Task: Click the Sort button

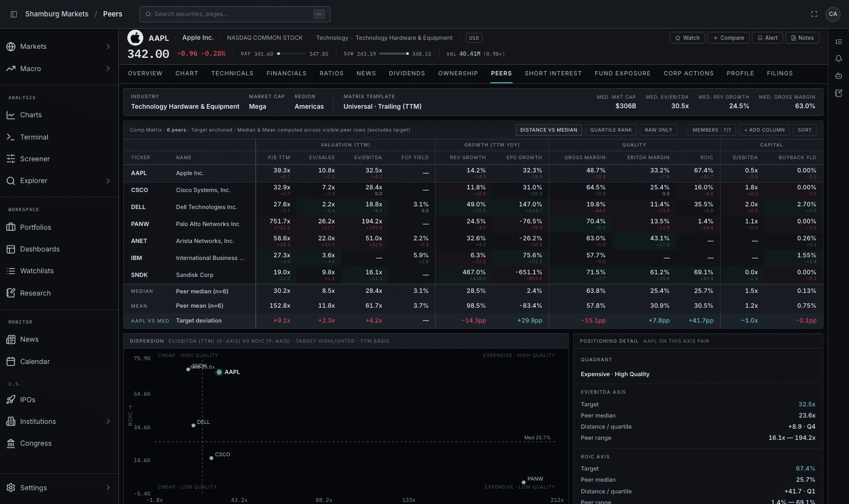Action: (804, 130)
